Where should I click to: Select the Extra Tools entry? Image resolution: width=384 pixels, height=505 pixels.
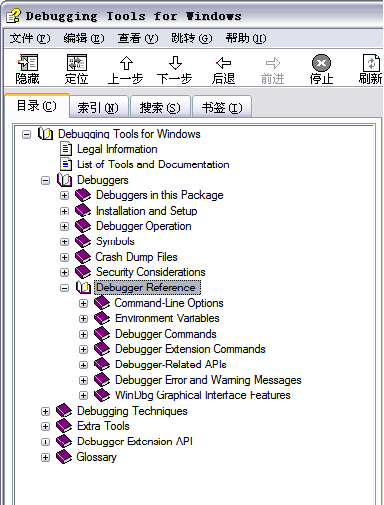click(x=103, y=426)
